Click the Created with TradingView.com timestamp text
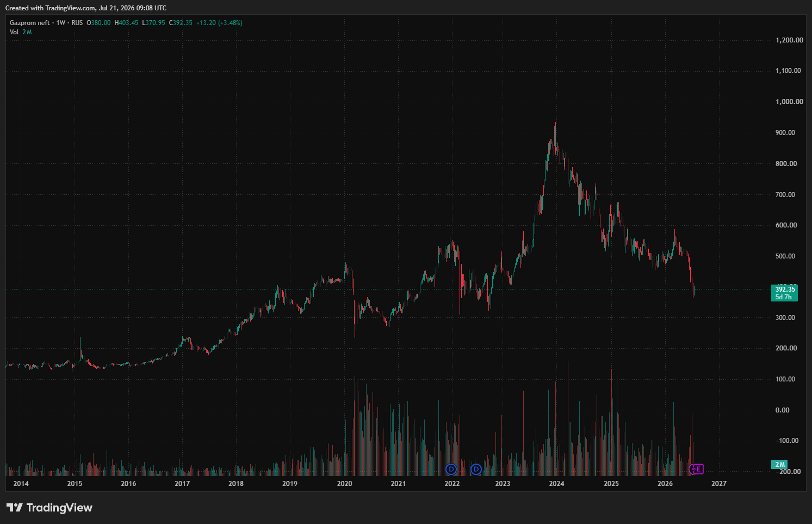The height and width of the screenshot is (524, 812). (x=86, y=8)
